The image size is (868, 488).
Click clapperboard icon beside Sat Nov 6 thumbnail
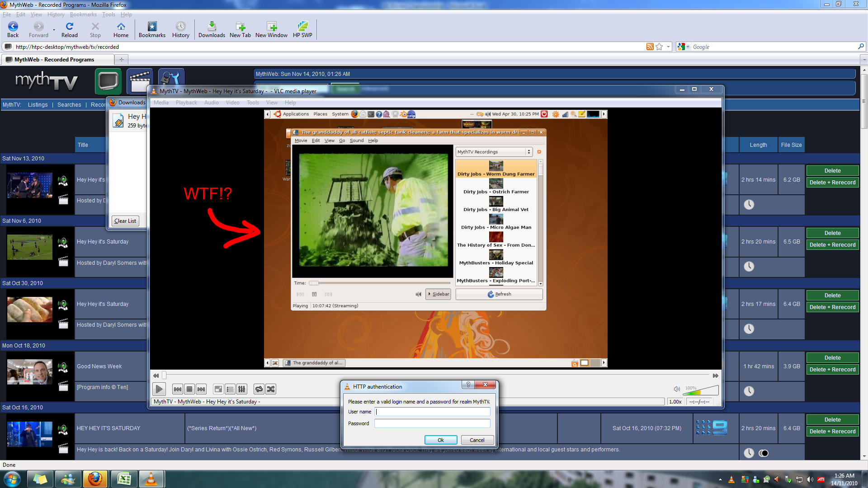tap(63, 262)
